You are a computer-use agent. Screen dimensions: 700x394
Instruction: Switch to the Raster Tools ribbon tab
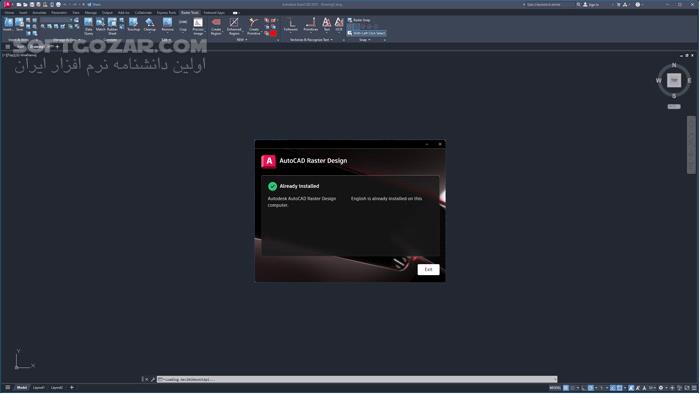pyautogui.click(x=189, y=12)
